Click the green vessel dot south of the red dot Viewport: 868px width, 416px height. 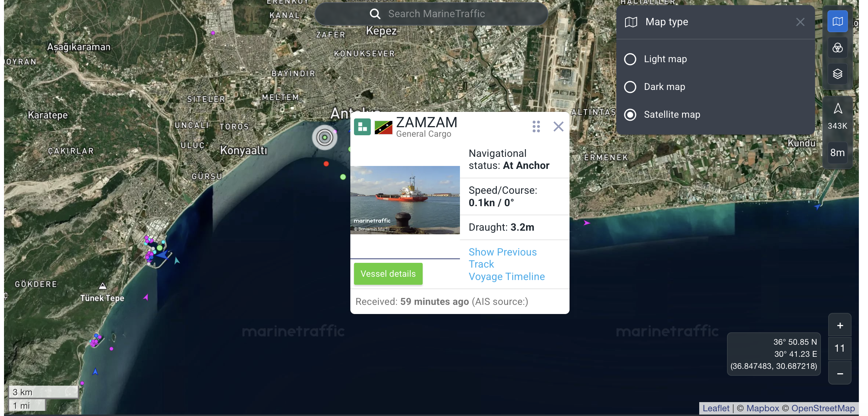[x=343, y=177]
